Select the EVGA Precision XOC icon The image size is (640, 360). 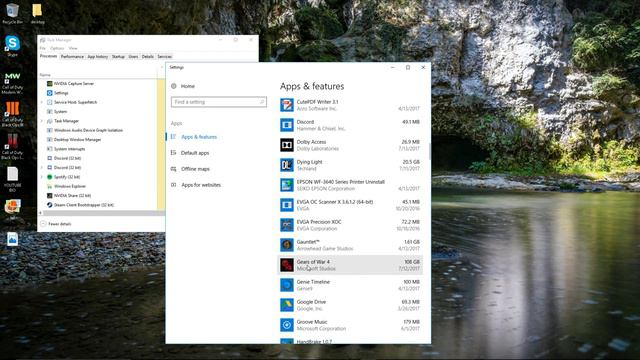(287, 225)
